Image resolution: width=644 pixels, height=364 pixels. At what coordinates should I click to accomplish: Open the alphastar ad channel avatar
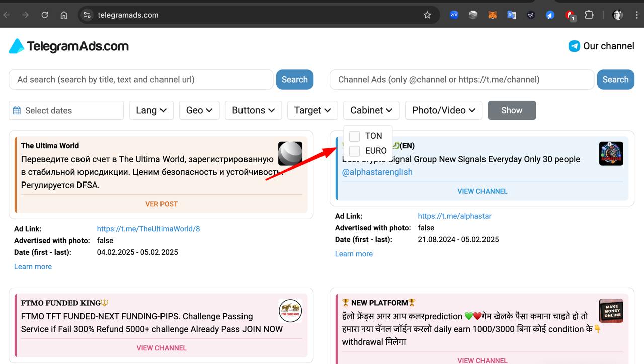pos(611,153)
